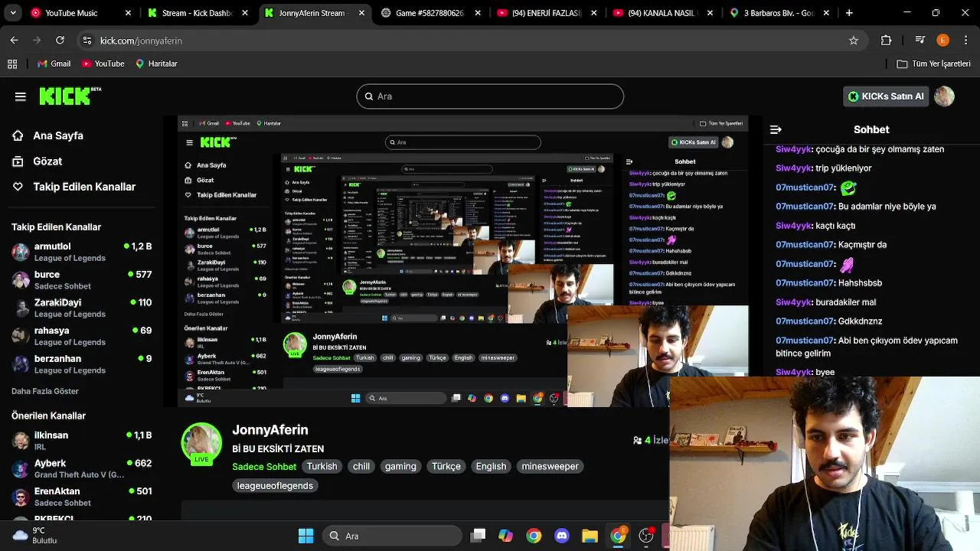Open ErenAktan recommended channel
This screenshot has height=551, width=980.
pos(82,497)
